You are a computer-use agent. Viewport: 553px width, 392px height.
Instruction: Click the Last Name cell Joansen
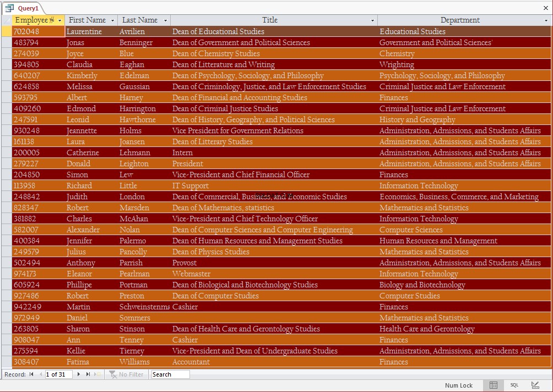point(144,141)
